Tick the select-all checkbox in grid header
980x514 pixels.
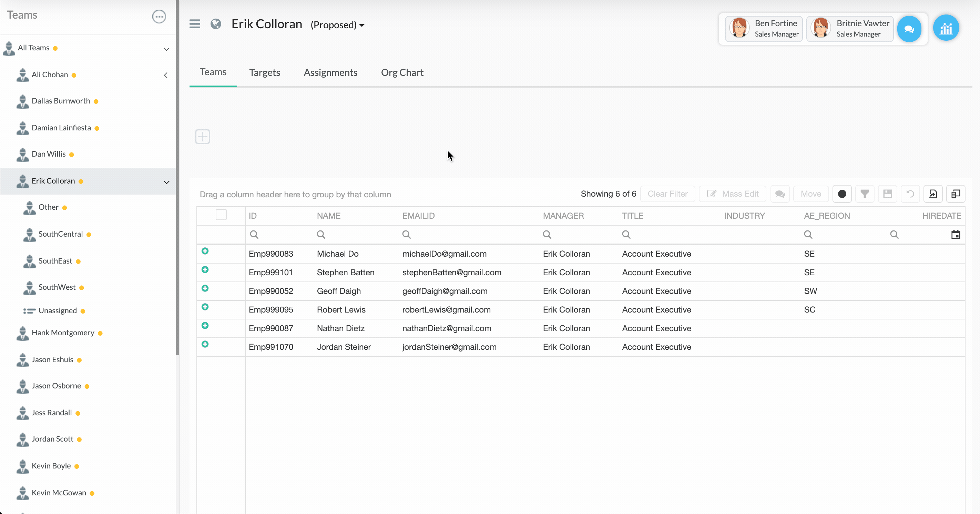[221, 215]
